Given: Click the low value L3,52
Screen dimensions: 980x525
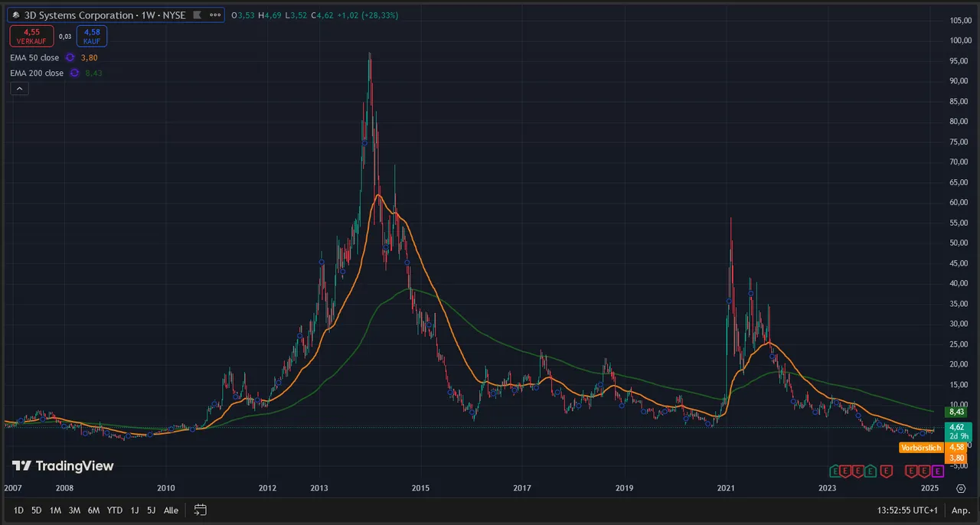Looking at the screenshot, I should coord(296,15).
